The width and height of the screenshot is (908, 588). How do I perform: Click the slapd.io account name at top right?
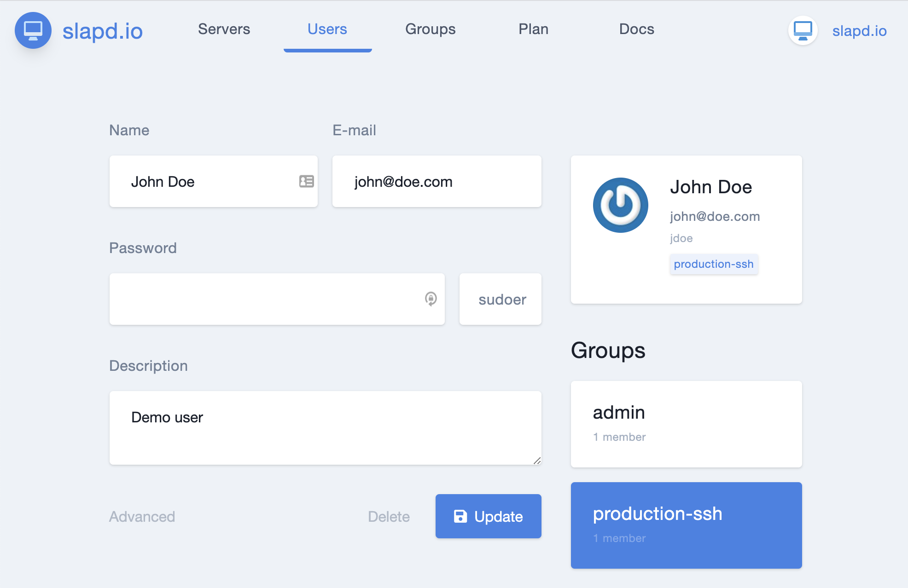859,31
